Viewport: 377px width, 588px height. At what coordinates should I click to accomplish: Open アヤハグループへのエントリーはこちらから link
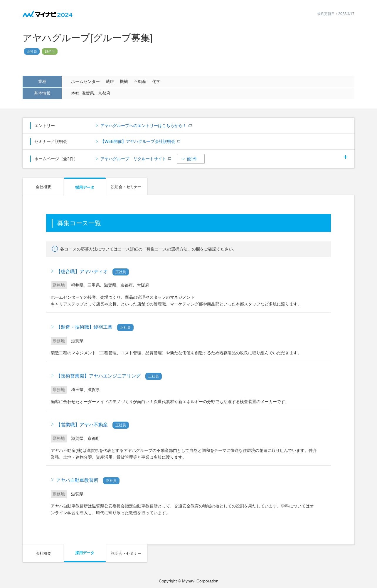[143, 126]
